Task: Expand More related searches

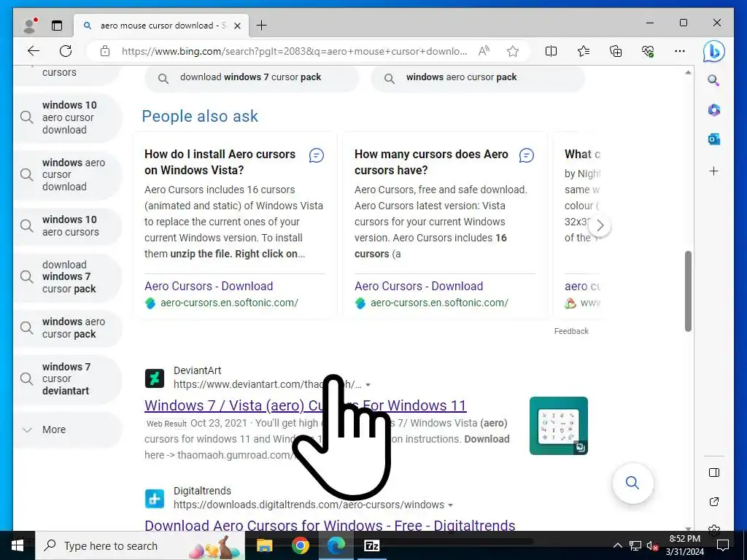Action: [x=67, y=429]
